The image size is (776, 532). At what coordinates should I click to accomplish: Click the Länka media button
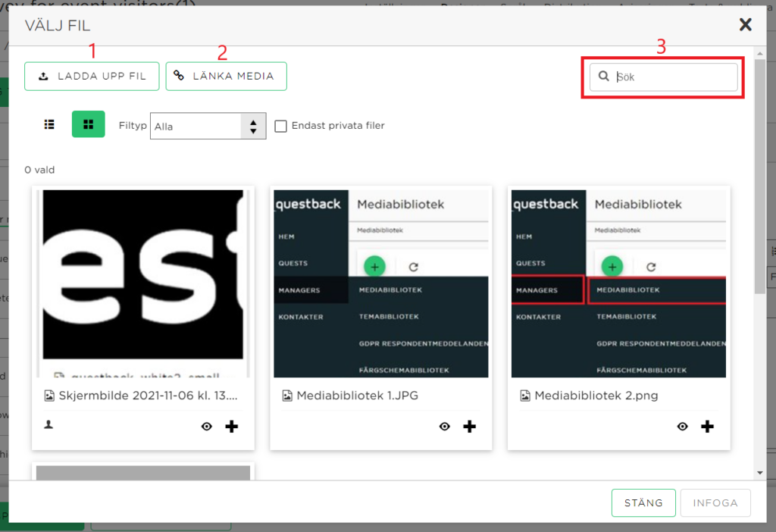click(x=226, y=77)
